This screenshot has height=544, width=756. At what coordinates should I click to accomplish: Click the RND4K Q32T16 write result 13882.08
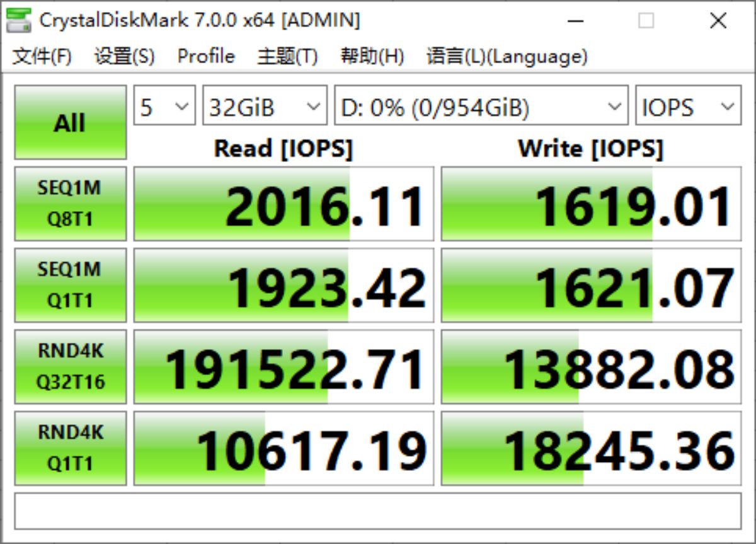click(x=590, y=366)
